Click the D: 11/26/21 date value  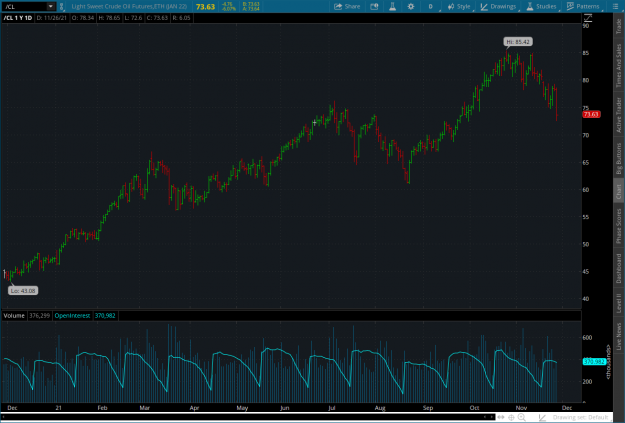tap(52, 18)
